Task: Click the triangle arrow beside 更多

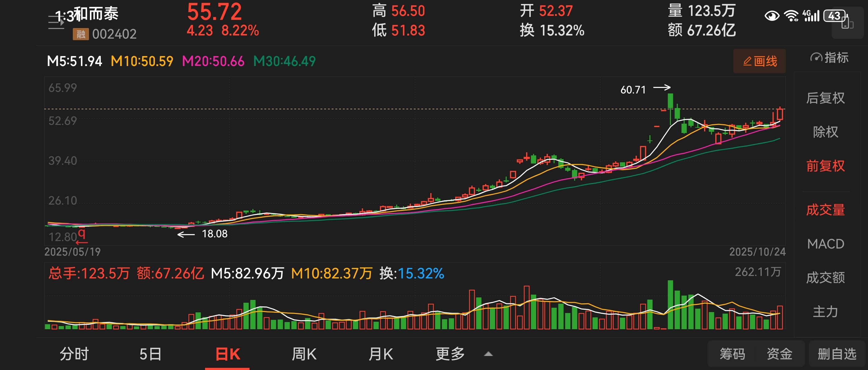Action: click(x=488, y=354)
